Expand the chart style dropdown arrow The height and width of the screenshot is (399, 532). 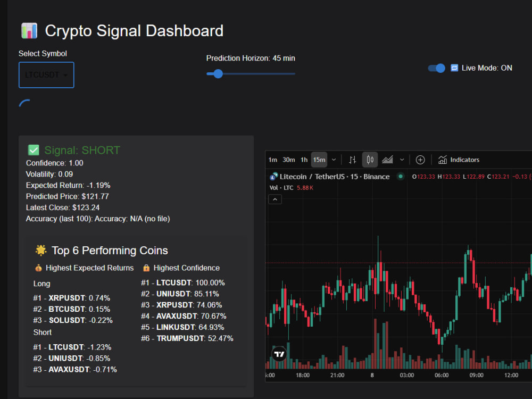[402, 160]
